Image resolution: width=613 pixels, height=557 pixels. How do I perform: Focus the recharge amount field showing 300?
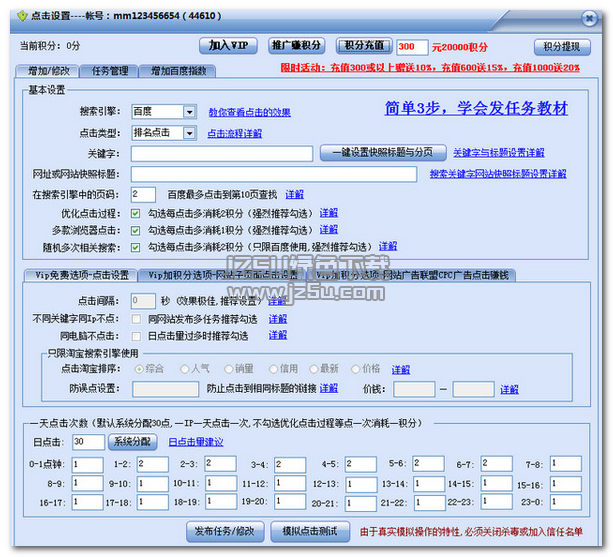(412, 47)
